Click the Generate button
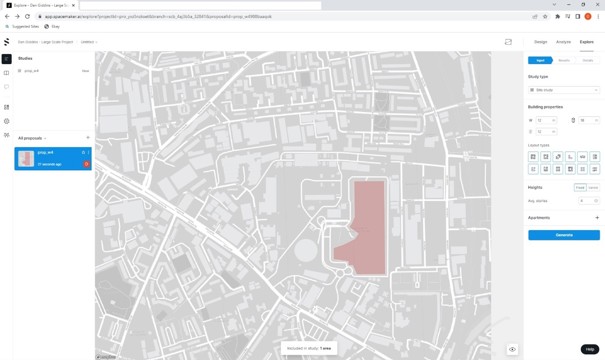605x360 pixels. click(564, 235)
